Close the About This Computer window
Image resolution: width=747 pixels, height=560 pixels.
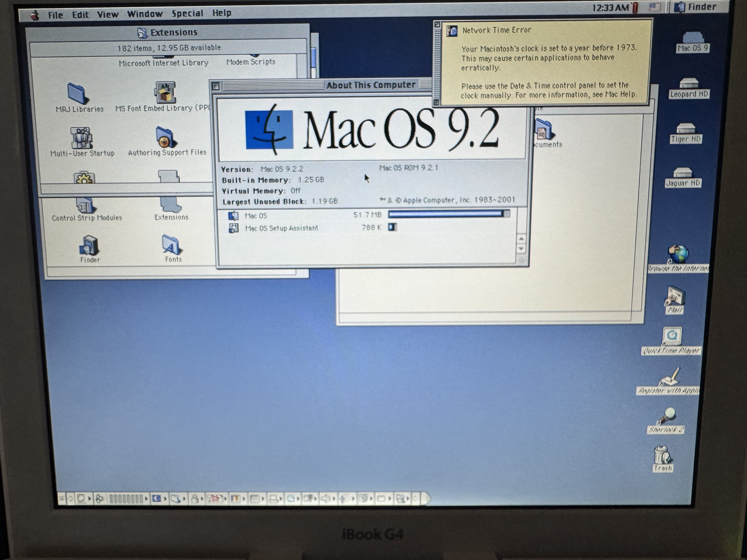[x=216, y=86]
